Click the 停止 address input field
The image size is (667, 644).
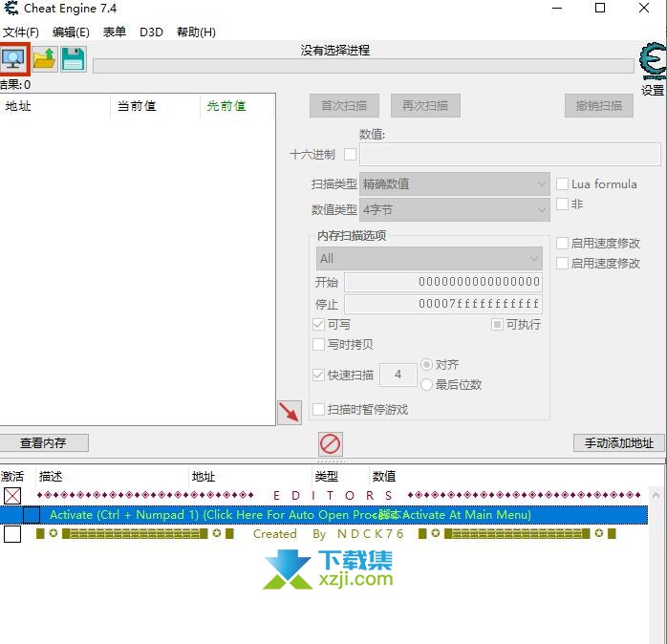(x=443, y=304)
